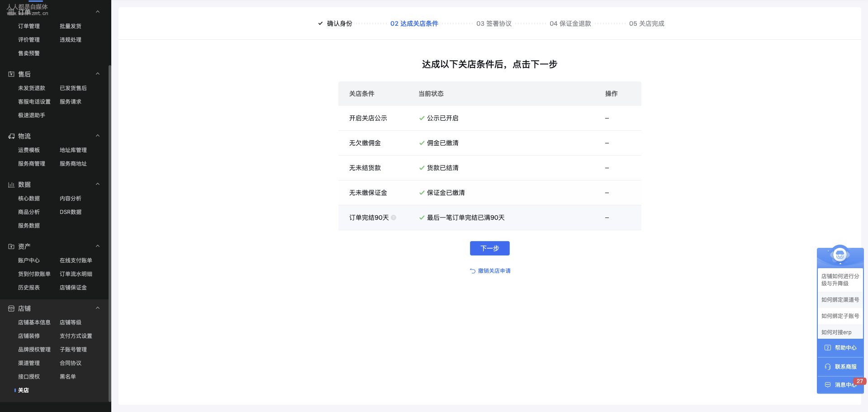Click the 店铺 shop icon in sidebar
Viewport: 868px width, 412px height.
(11, 308)
